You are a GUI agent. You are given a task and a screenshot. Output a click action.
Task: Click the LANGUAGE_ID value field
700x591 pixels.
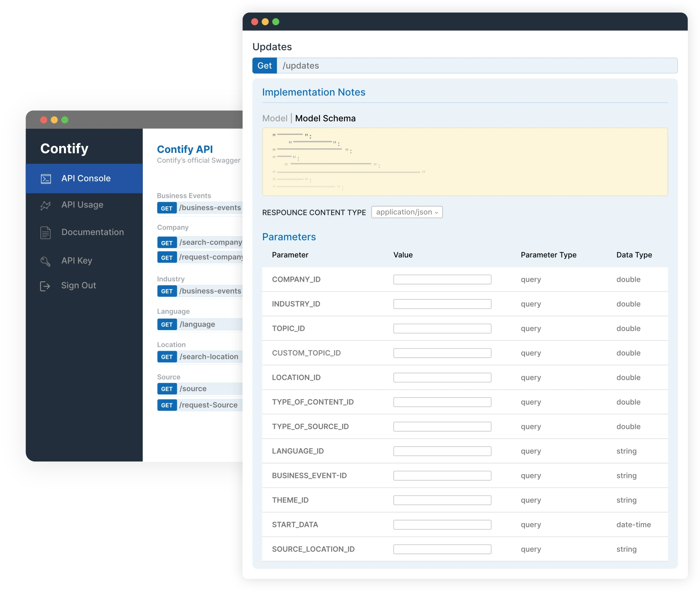coord(442,451)
